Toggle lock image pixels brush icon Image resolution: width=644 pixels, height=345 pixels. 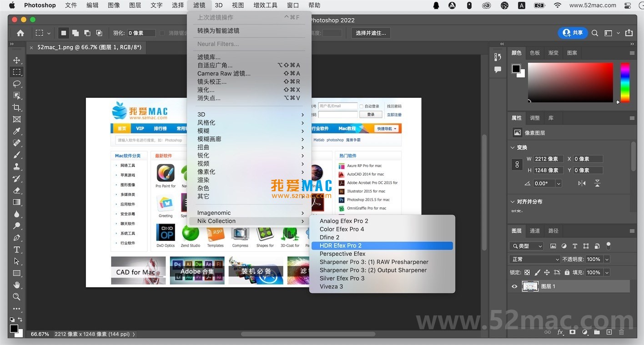click(537, 273)
